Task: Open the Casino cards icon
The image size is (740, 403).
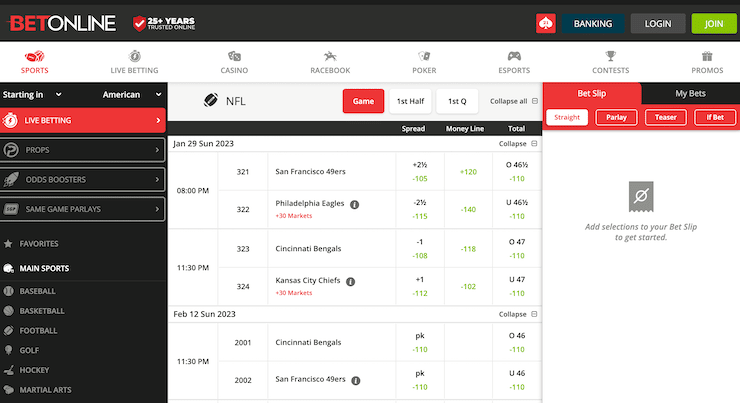Action: [234, 57]
